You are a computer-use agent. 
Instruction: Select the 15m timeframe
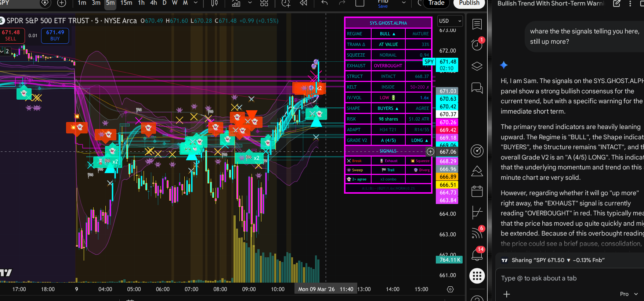(x=126, y=3)
